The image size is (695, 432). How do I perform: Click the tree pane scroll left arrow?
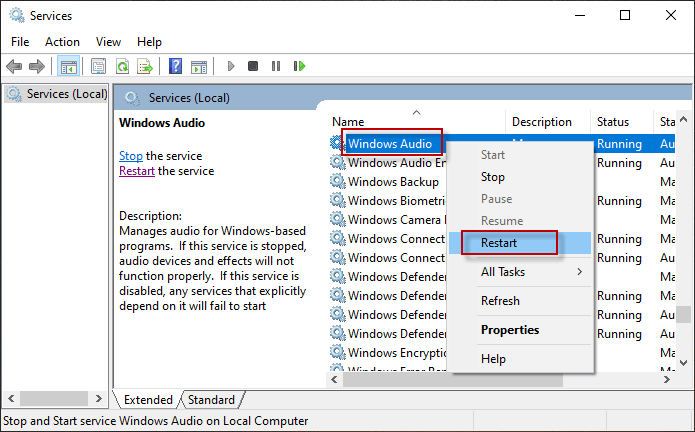(12, 398)
